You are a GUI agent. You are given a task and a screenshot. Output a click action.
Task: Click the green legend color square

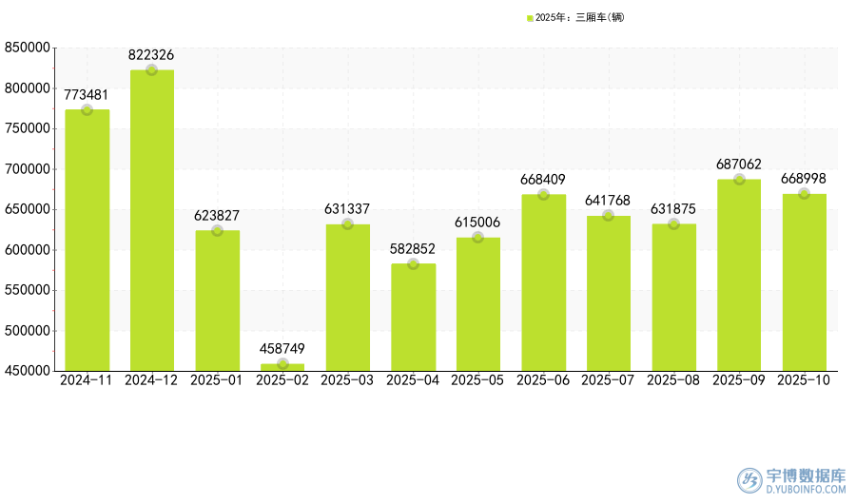tap(530, 17)
